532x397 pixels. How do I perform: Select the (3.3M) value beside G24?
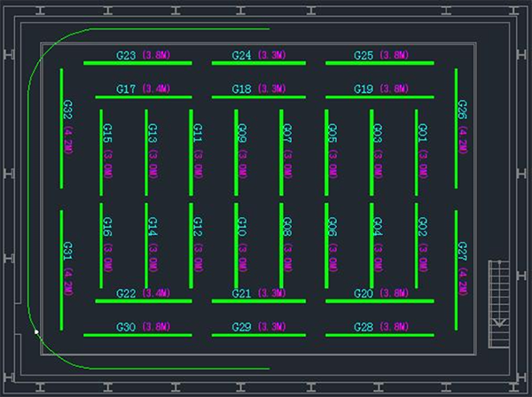pos(272,55)
